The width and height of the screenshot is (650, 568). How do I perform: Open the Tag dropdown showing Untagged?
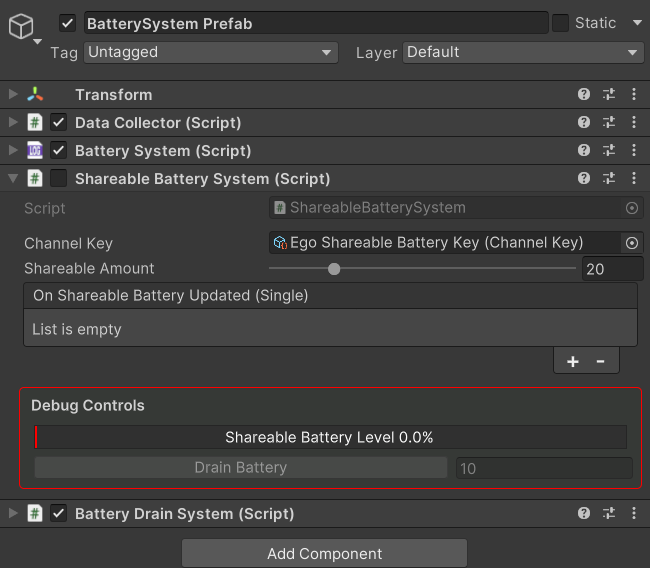[x=211, y=52]
